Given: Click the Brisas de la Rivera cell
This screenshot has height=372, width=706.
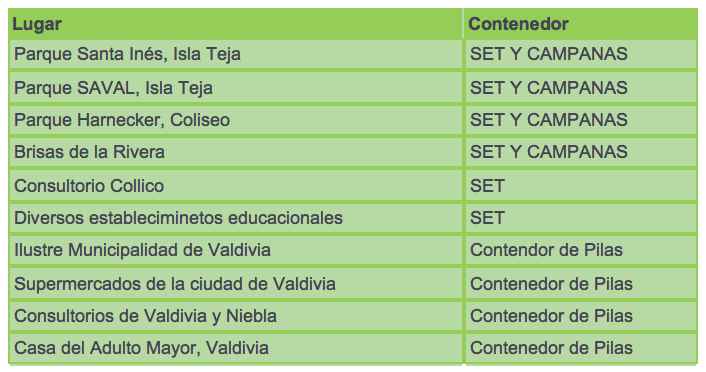Looking at the screenshot, I should tap(235, 152).
